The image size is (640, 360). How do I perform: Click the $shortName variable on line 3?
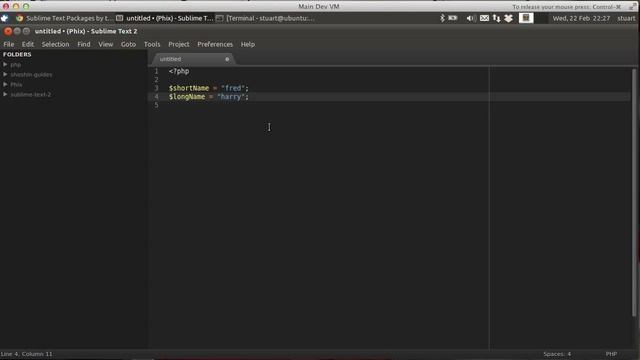(189, 88)
